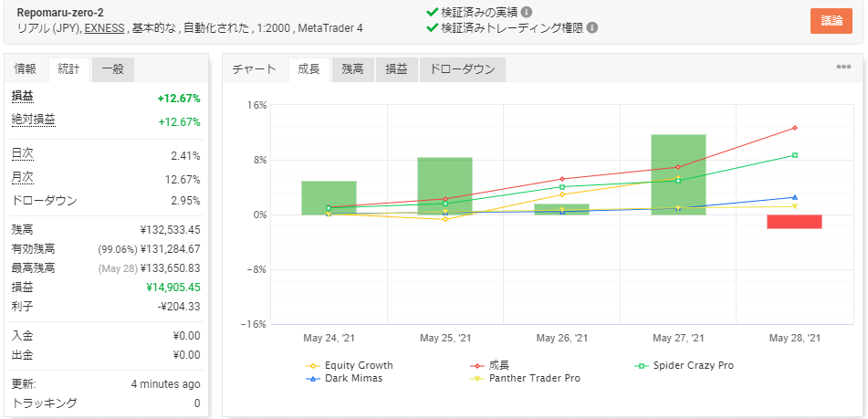This screenshot has width=868, height=419.
Task: Open the 残高 chart tab
Action: click(x=352, y=69)
